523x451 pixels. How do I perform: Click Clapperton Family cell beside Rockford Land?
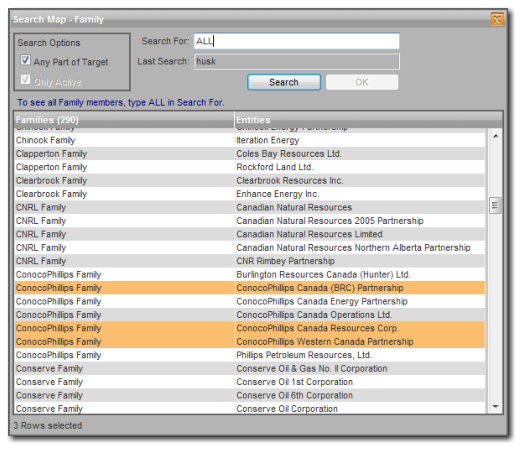(124, 167)
